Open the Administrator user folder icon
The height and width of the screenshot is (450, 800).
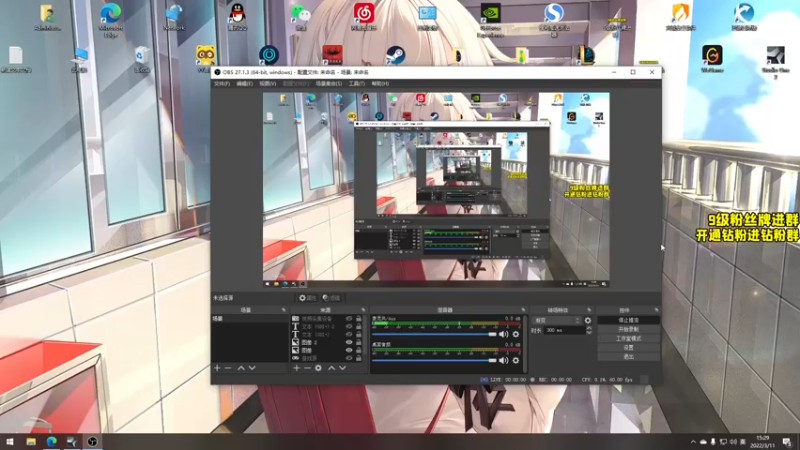47,16
